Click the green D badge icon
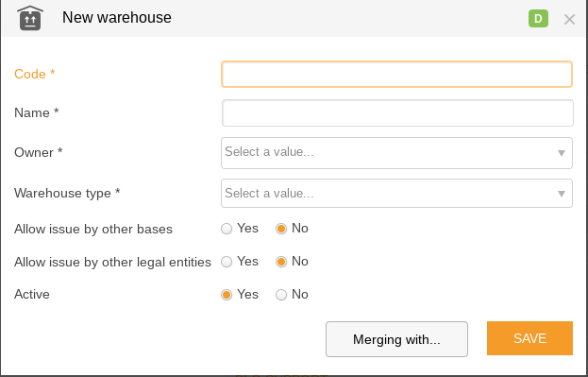Screen dimensions: 588x377 [538, 18]
